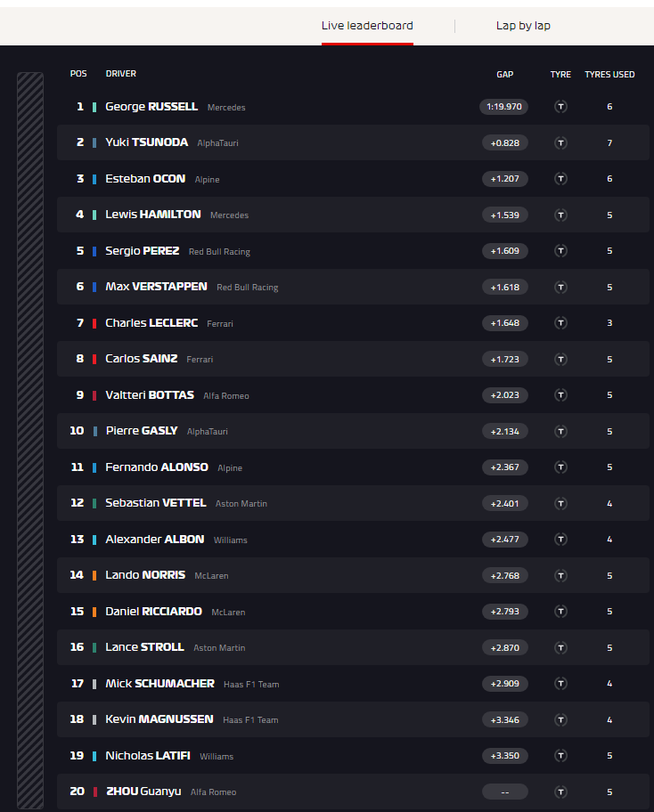The image size is (654, 812).
Task: Select the Live leaderboard tab
Action: [x=367, y=25]
